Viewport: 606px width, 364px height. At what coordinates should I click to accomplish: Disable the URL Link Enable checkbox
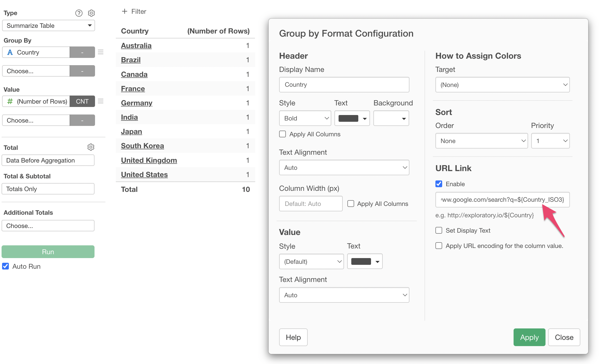point(439,184)
